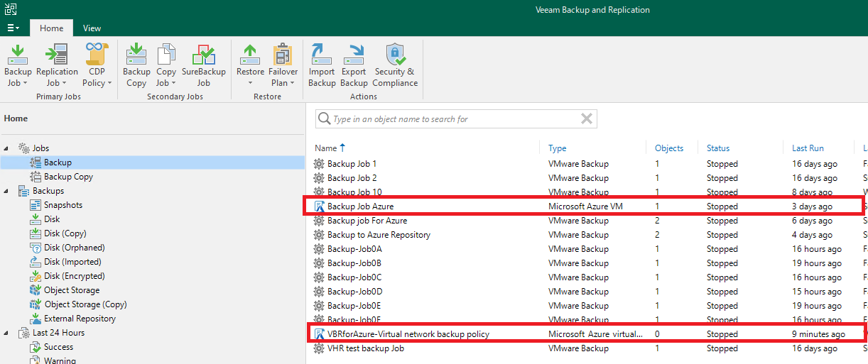The width and height of the screenshot is (868, 364).
Task: Clear the search box with the X icon
Action: coord(587,118)
